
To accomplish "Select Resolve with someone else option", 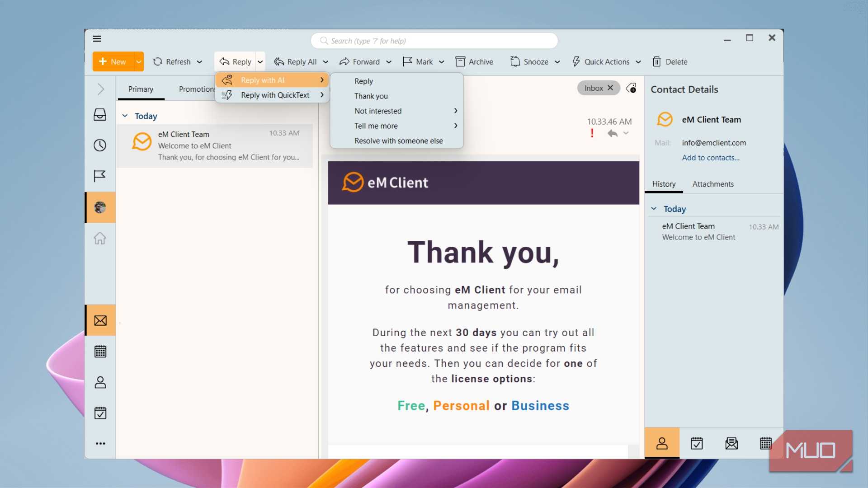I will point(397,141).
